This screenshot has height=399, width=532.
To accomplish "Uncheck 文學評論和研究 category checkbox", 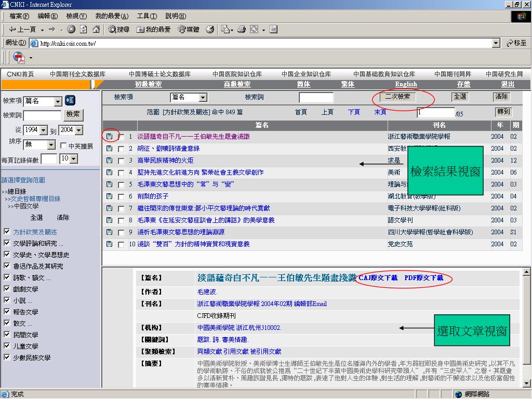I will click(6, 243).
